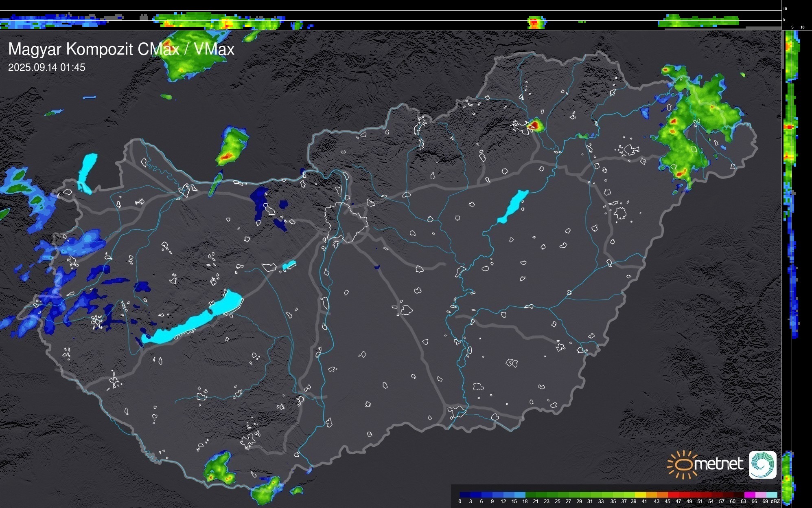Viewport: 812px width, 508px height.
Task: Click the light cyan 69 dBZ swatch
Action: point(771,495)
